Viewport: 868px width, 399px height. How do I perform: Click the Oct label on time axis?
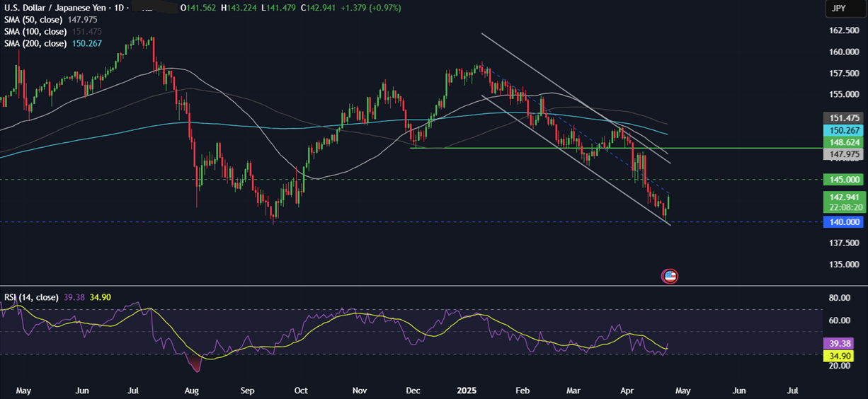click(301, 391)
